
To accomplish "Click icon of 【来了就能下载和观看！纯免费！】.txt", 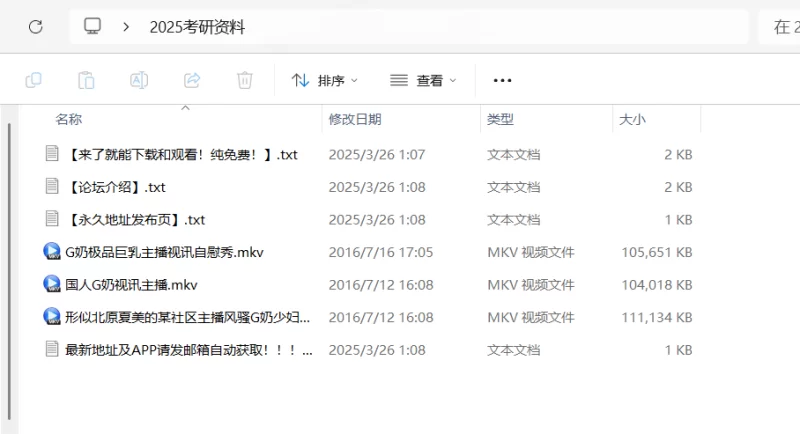I will click(x=52, y=154).
